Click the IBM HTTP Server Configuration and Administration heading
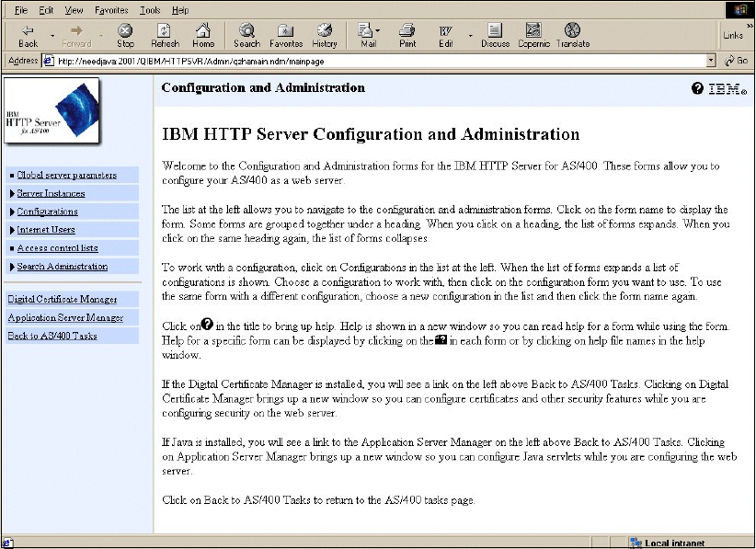 (x=371, y=133)
